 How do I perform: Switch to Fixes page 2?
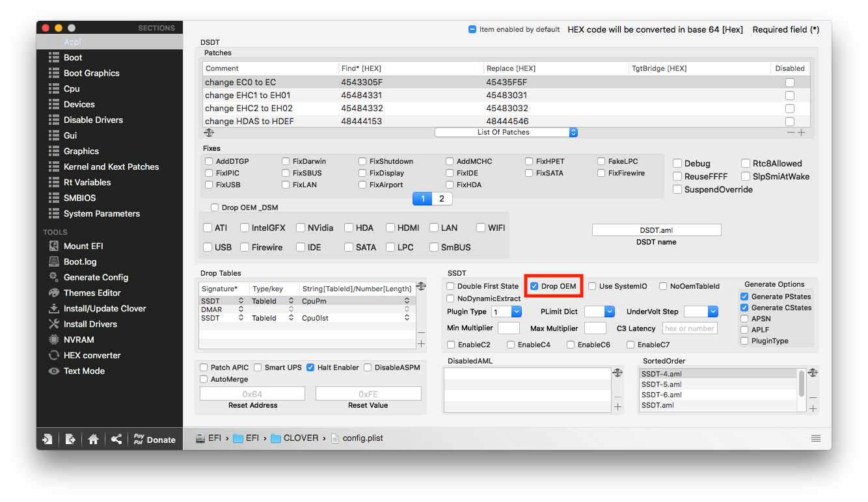pyautogui.click(x=442, y=198)
